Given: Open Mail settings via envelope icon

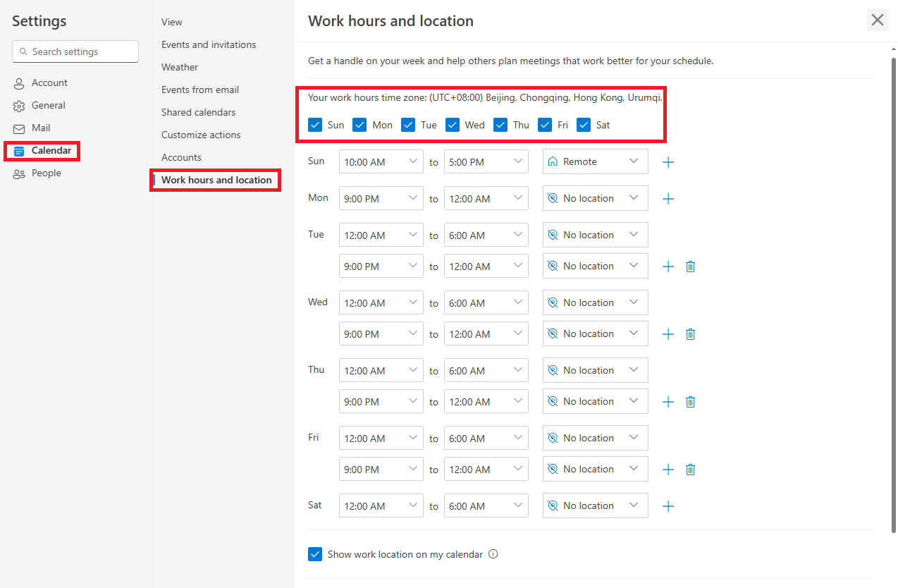Looking at the screenshot, I should tap(18, 128).
